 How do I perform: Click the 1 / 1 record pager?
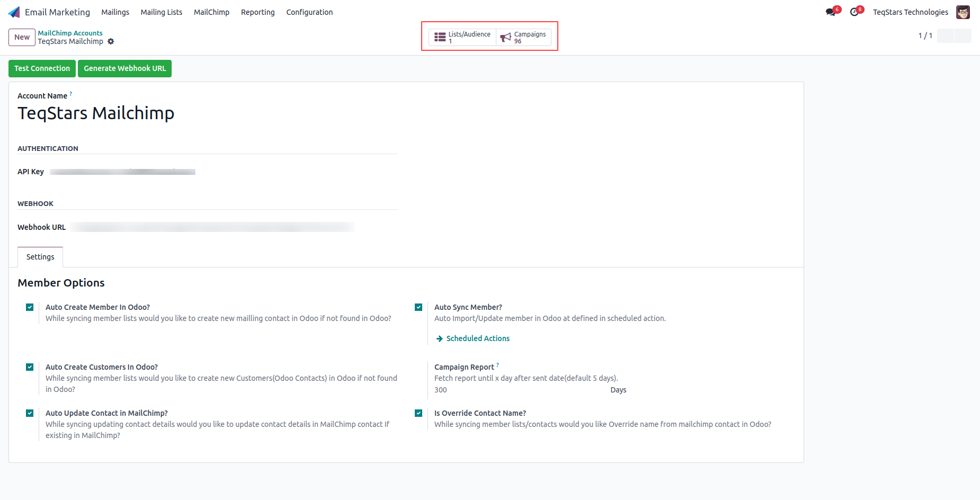(925, 35)
